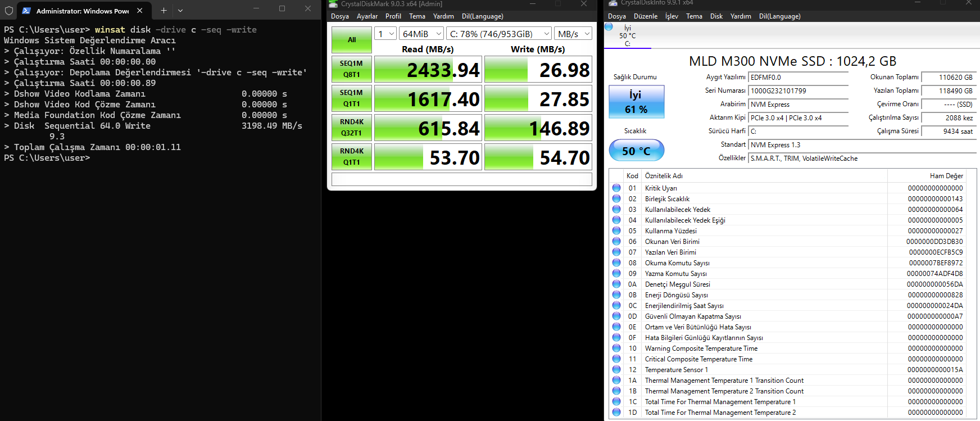980x421 pixels.
Task: Click the CrystalDiskMark title bar icon
Action: (333, 3)
